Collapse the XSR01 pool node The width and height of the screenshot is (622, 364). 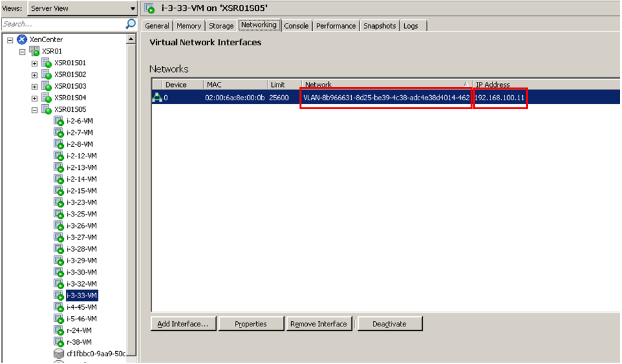22,52
